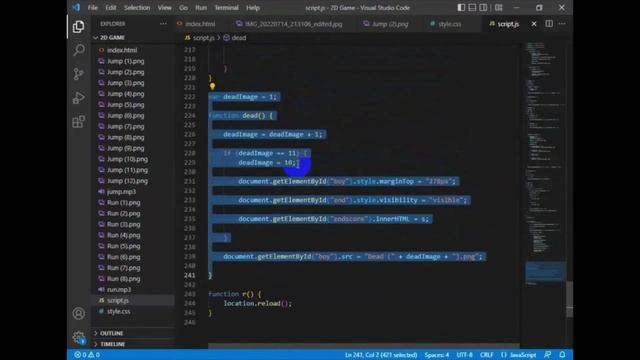Click the feedback icon in status bar
This screenshot has height=360, width=640.
click(x=548, y=355)
